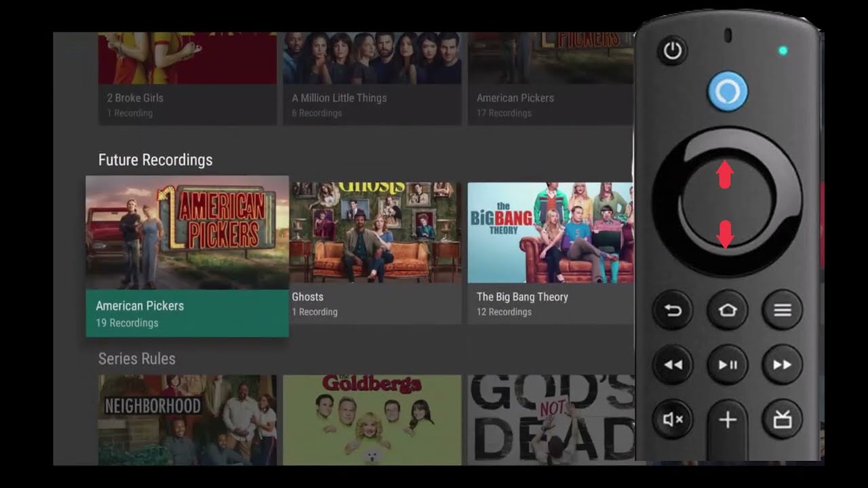This screenshot has height=488, width=868.
Task: Open the God's Not Dead series rule tile
Action: (551, 420)
